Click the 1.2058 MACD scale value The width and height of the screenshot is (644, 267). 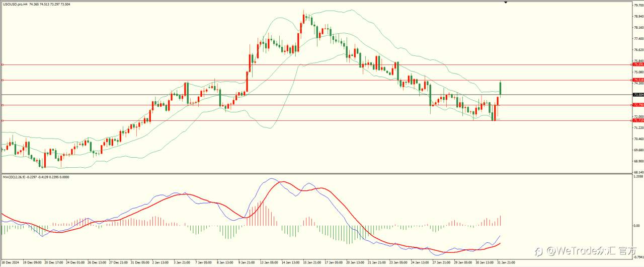[x=638, y=177]
